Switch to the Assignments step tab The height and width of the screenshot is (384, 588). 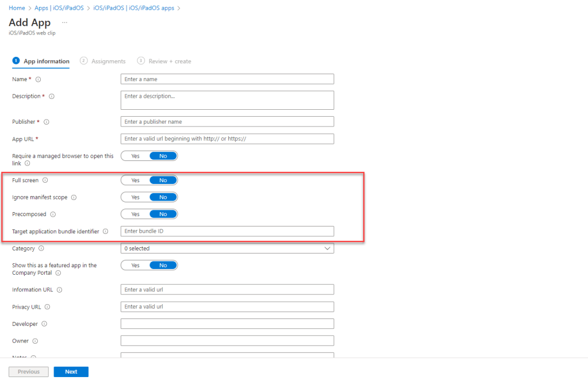[108, 62]
